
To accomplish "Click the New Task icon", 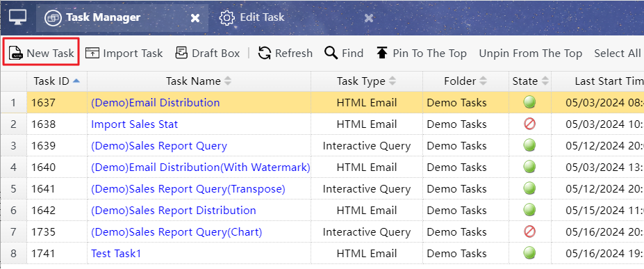I will coord(16,54).
